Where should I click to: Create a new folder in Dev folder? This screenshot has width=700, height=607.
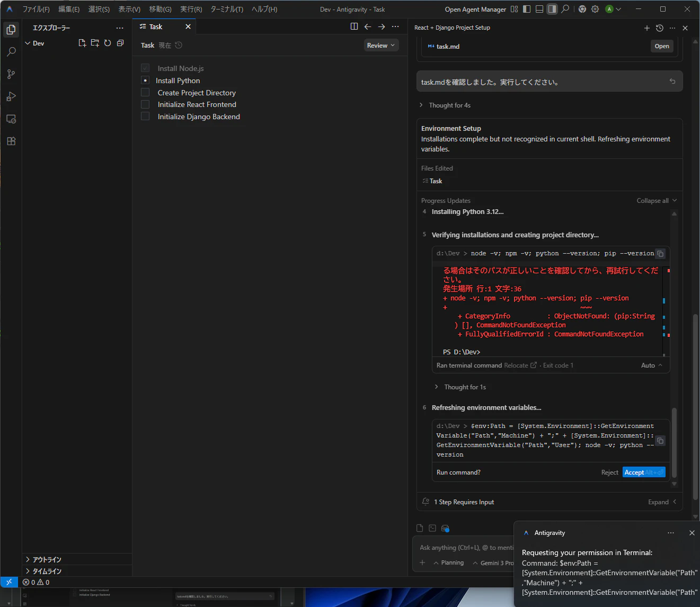click(x=95, y=43)
